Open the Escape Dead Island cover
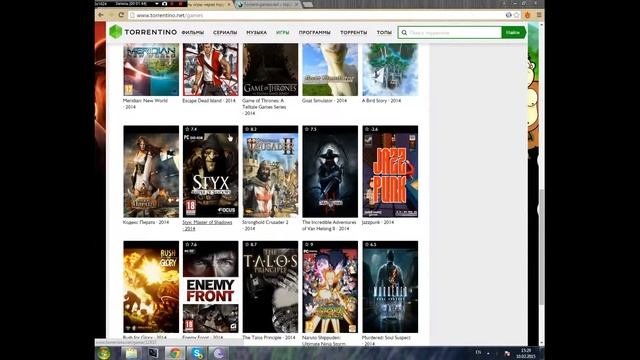Image resolution: width=640 pixels, height=360 pixels. (211, 70)
